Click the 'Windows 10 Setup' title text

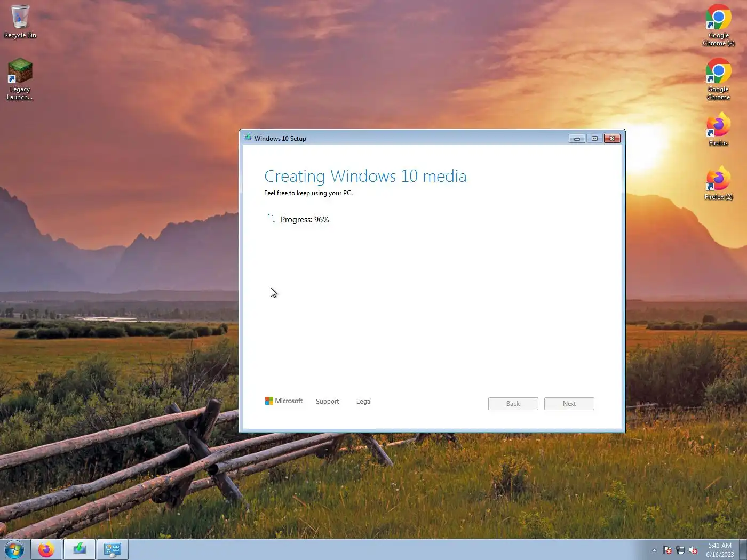pos(280,139)
